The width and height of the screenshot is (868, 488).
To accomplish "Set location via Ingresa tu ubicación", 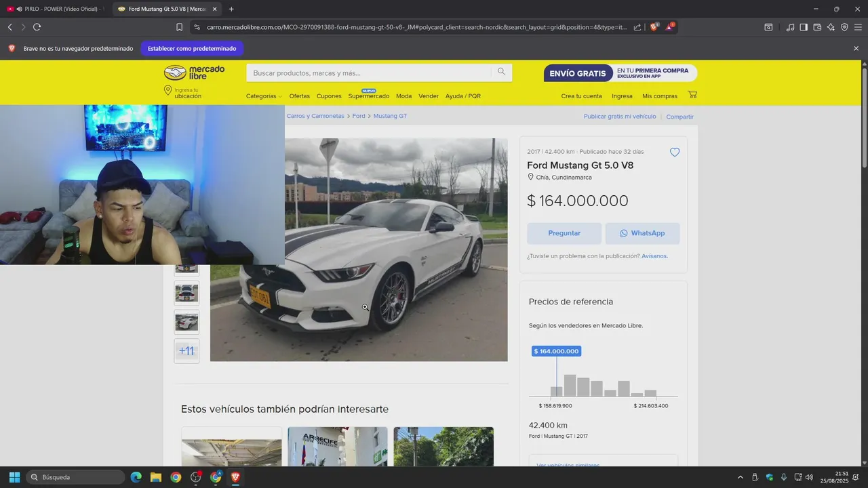I will click(183, 93).
